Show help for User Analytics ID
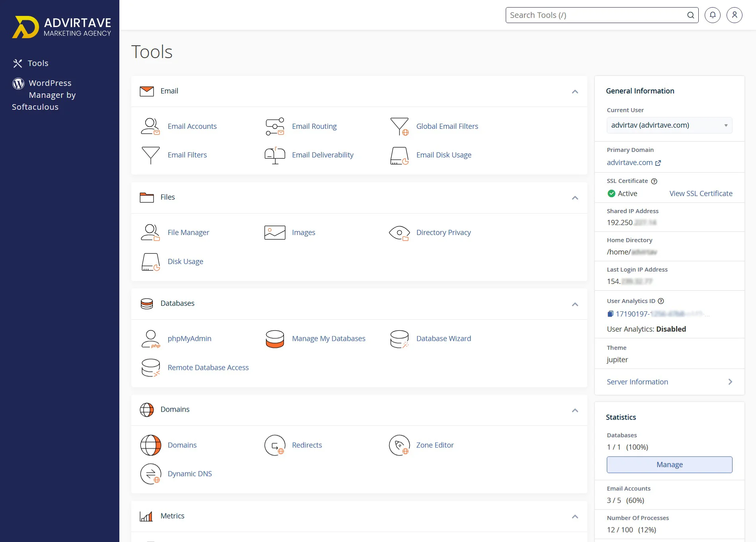756x542 pixels. (x=661, y=301)
